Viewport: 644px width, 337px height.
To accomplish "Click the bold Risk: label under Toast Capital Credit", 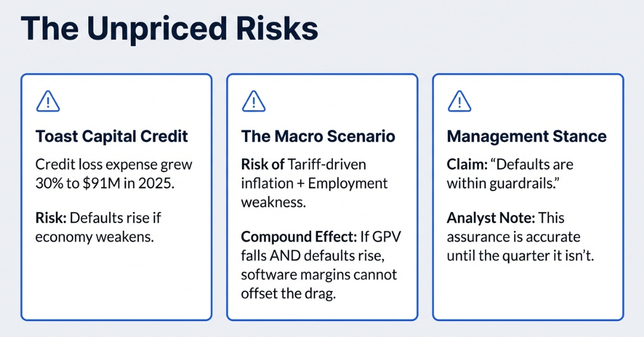I will (x=51, y=217).
